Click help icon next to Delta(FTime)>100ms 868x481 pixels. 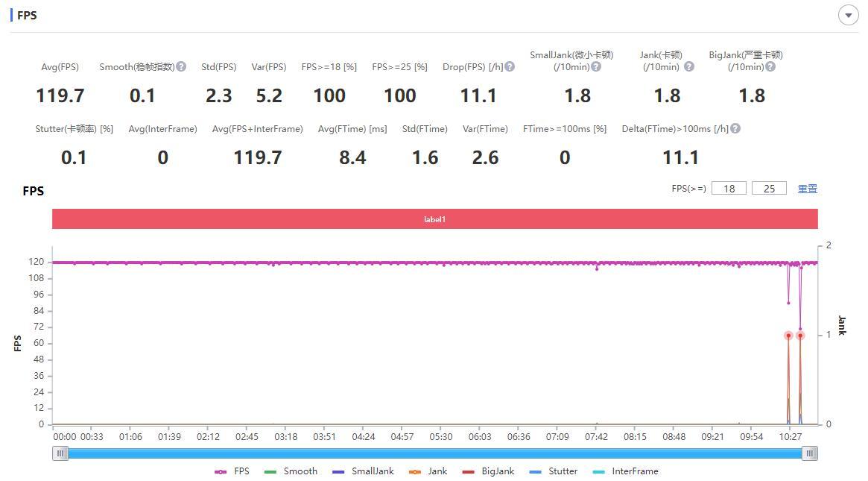pos(735,129)
